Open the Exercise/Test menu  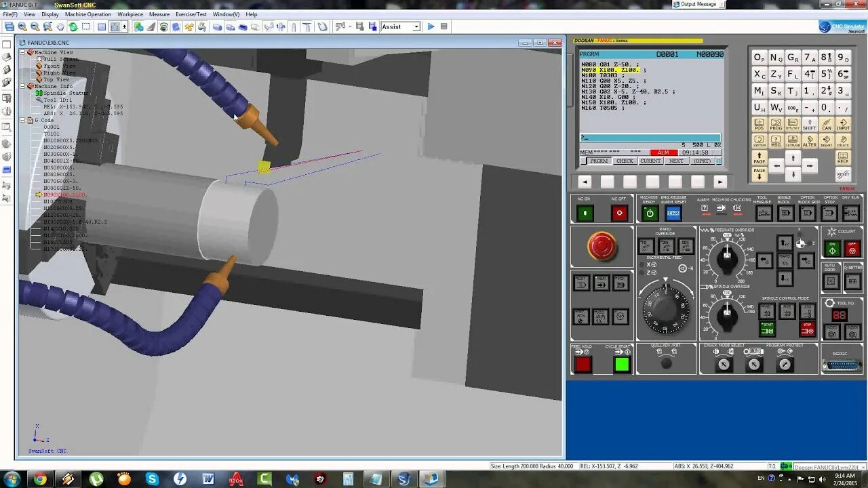tap(191, 14)
